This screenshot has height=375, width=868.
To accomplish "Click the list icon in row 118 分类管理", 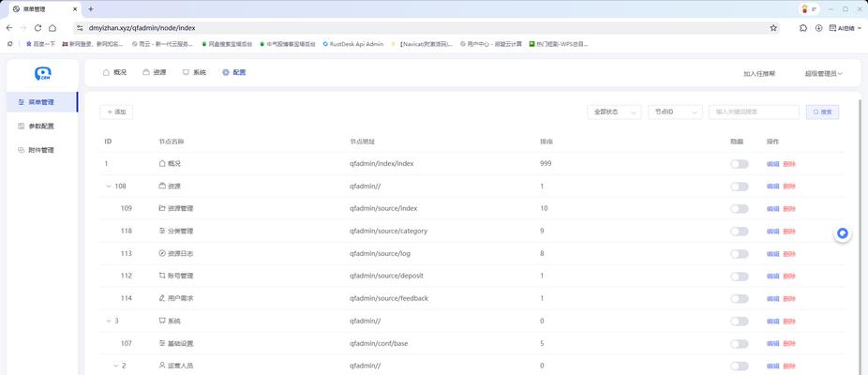I will pos(162,231).
